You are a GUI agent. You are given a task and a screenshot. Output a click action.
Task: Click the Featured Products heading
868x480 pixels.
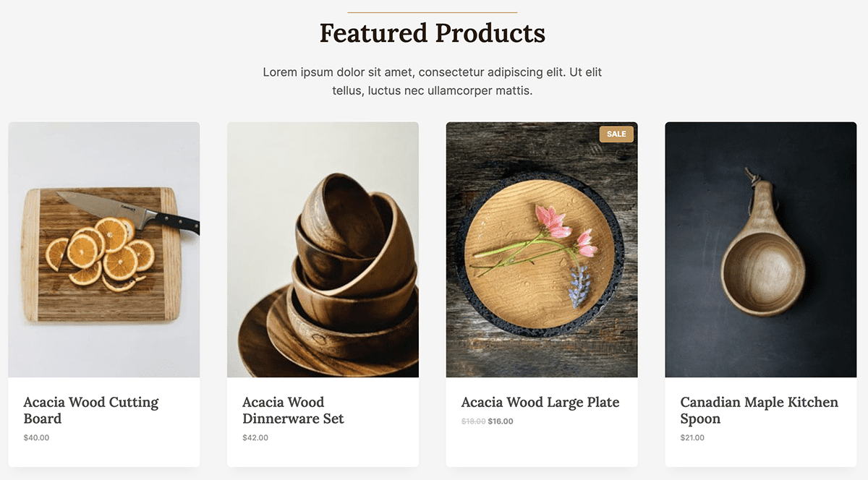pyautogui.click(x=433, y=33)
